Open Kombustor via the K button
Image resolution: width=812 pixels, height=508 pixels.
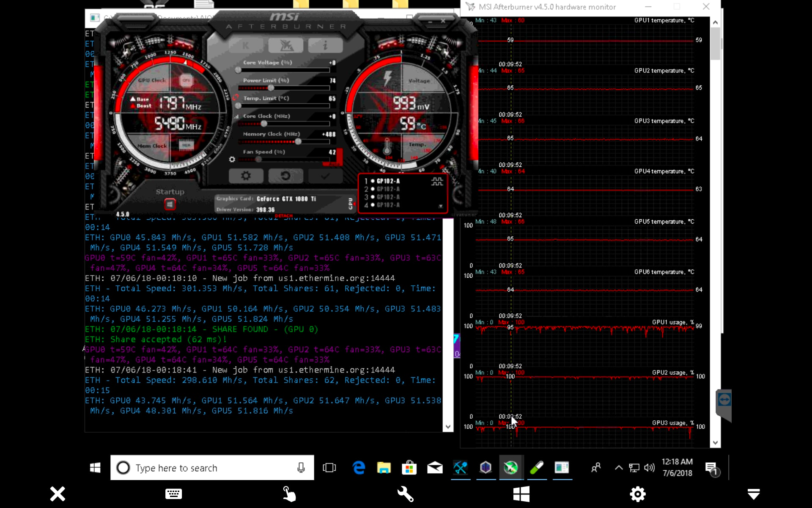pos(246,46)
